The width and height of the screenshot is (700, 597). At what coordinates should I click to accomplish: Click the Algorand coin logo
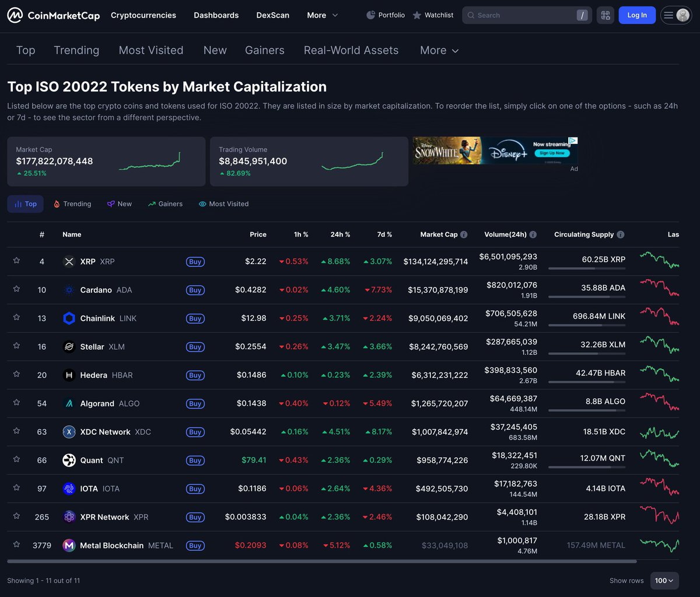[x=69, y=403]
